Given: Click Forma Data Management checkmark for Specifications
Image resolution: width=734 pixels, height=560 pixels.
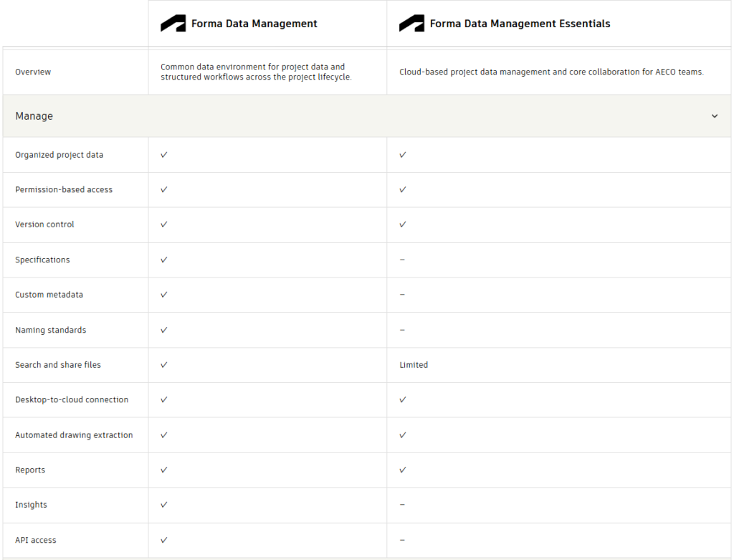Looking at the screenshot, I should (x=164, y=260).
